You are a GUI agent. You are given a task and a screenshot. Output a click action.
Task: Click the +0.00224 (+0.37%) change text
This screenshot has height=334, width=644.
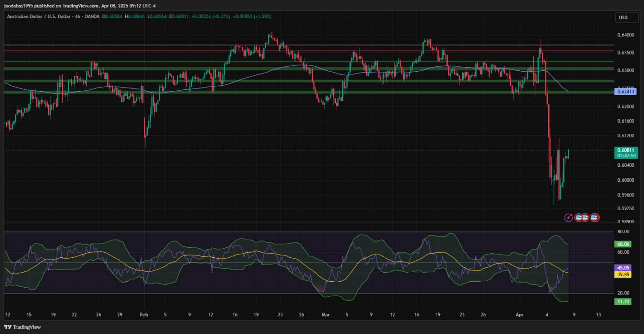point(210,16)
